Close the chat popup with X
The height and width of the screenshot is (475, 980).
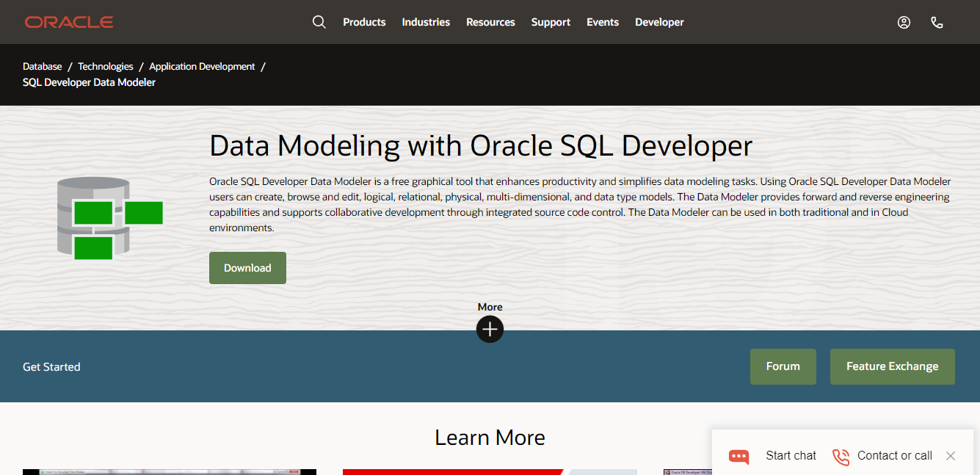(x=951, y=456)
